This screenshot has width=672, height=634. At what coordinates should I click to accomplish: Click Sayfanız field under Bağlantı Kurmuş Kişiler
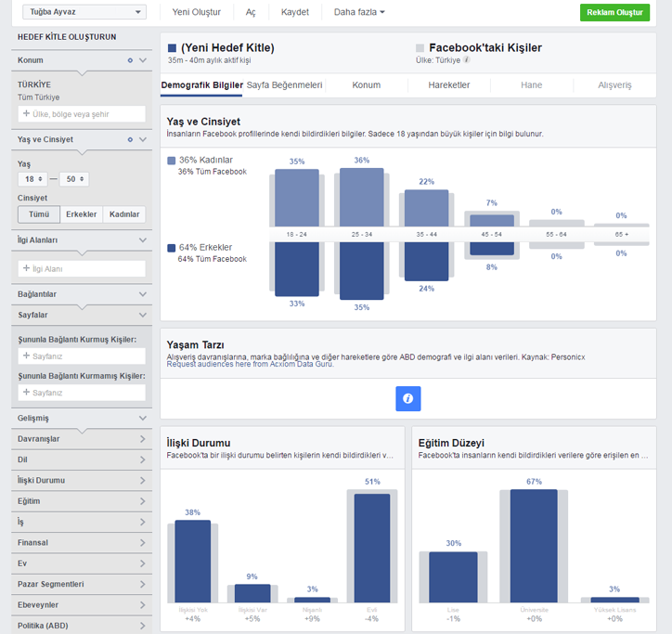82,356
